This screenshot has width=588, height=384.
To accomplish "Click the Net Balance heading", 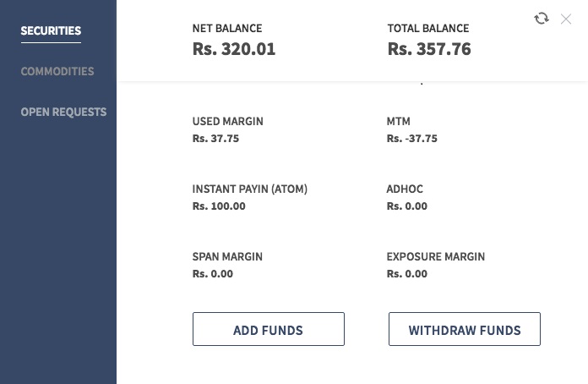I will click(227, 29).
